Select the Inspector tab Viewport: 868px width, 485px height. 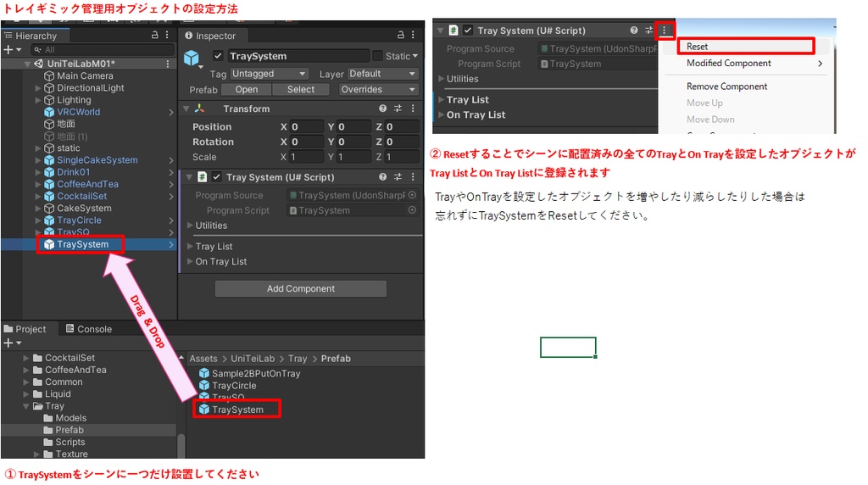pos(210,36)
